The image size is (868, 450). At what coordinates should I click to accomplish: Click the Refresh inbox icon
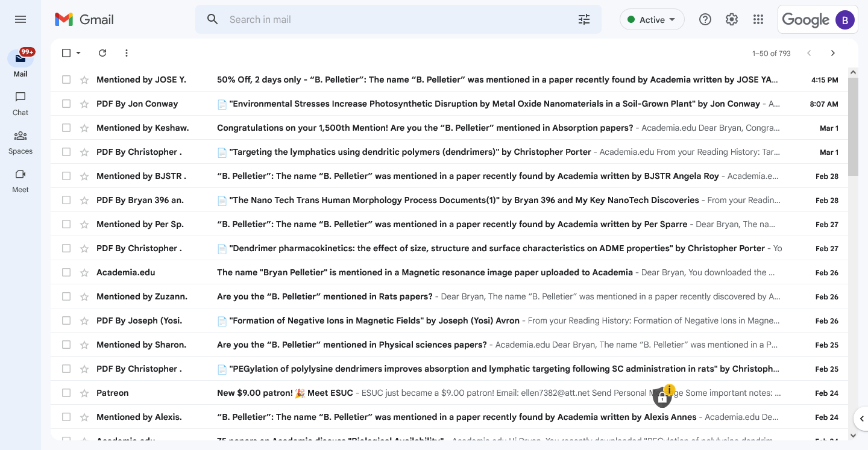click(x=102, y=53)
